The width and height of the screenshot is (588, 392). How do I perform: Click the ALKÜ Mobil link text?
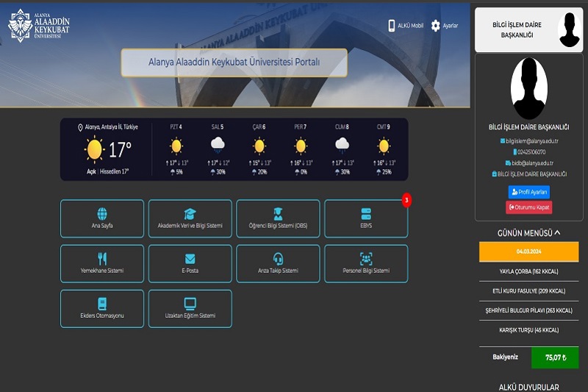410,26
